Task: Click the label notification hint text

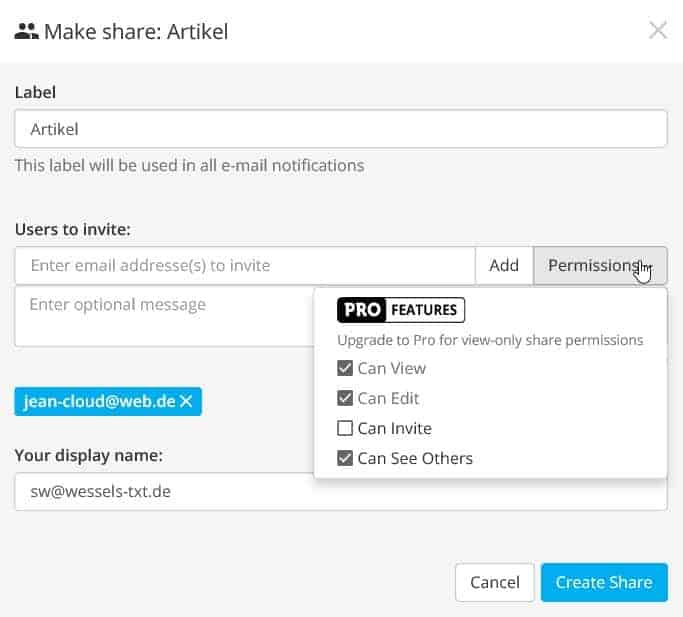Action: click(189, 166)
